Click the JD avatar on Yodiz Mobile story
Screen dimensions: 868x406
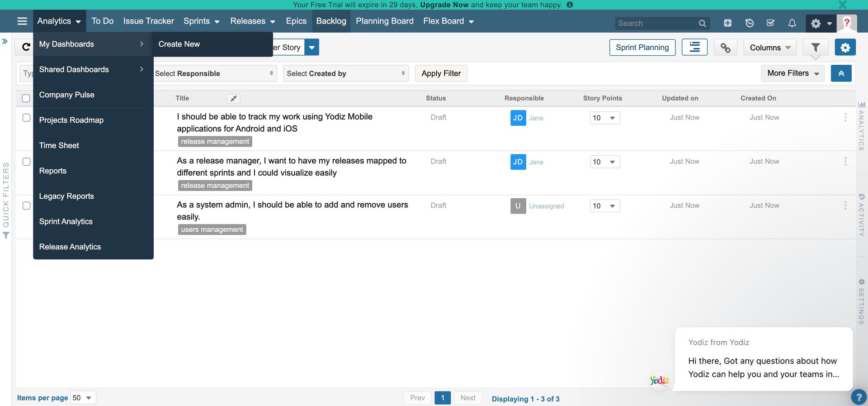(518, 118)
